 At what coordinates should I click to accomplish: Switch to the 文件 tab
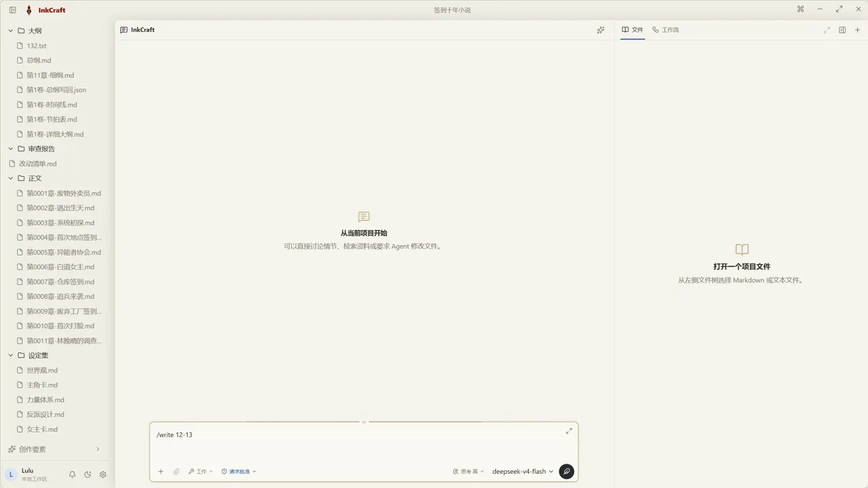633,30
